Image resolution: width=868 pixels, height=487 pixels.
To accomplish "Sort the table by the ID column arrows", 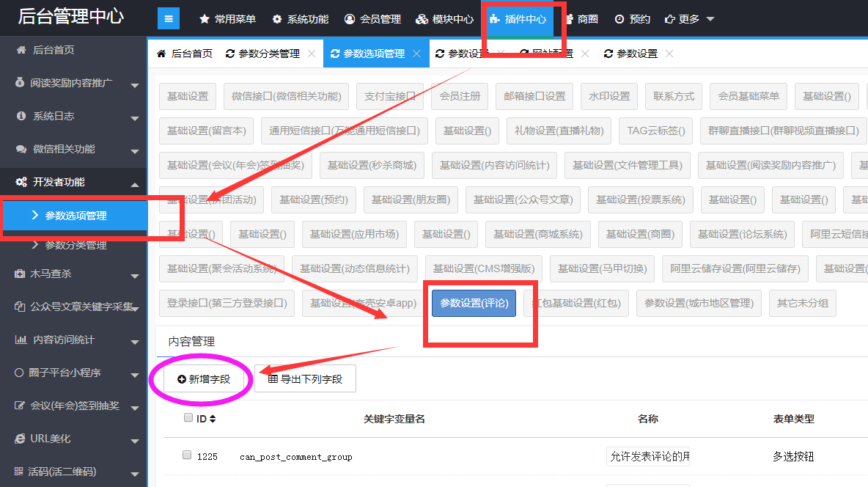I will click(x=213, y=419).
